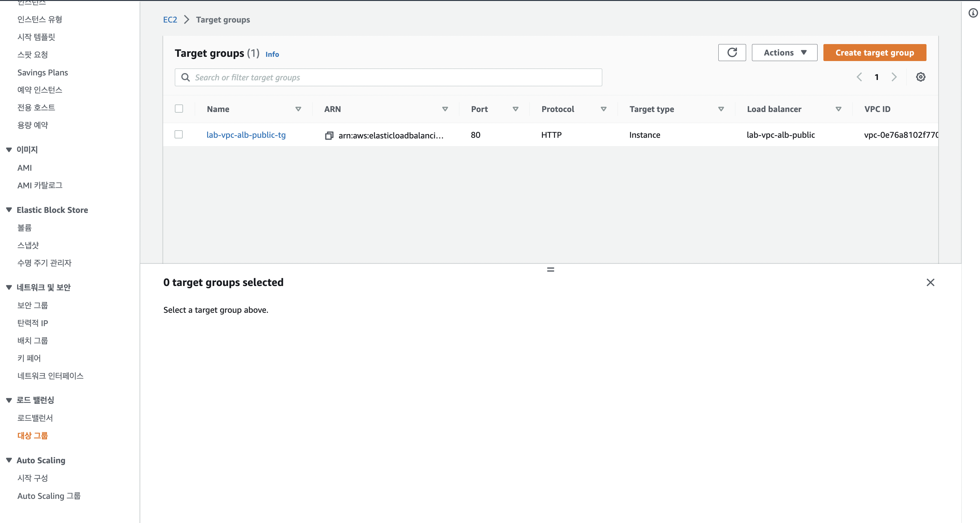Collapse the Auto Scaling sidebar section
980x523 pixels.
(x=9, y=460)
